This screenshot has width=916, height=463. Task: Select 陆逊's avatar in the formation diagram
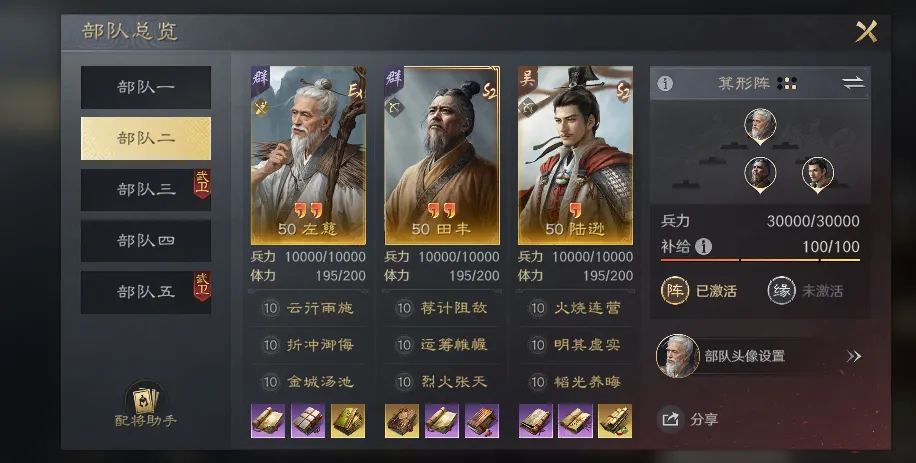coord(817,175)
